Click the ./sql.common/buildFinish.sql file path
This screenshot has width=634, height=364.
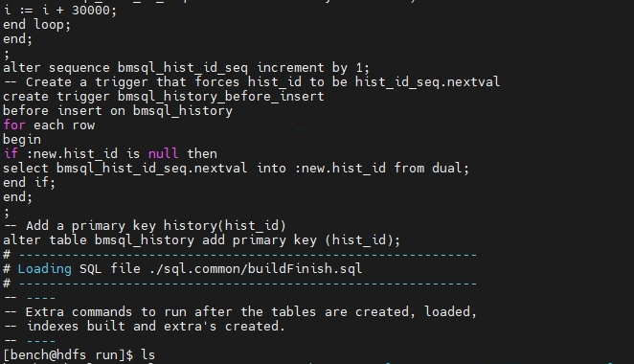[256, 269]
